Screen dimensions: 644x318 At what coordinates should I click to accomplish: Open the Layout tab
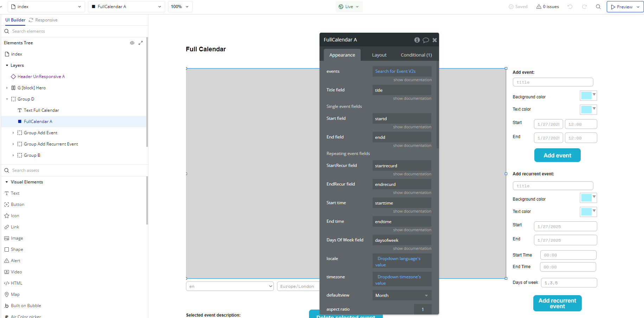coord(379,55)
